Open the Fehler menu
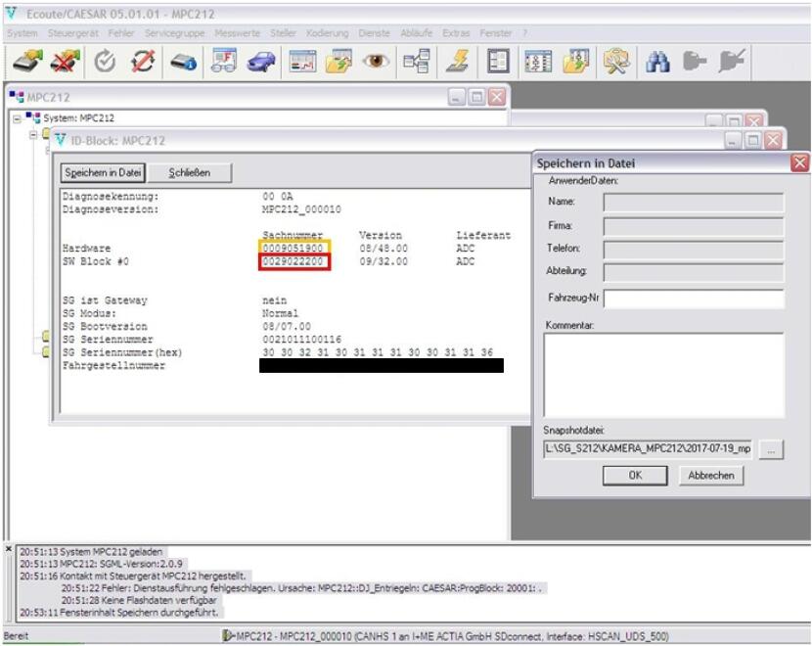Screen dimensions: 812x646 (121, 33)
